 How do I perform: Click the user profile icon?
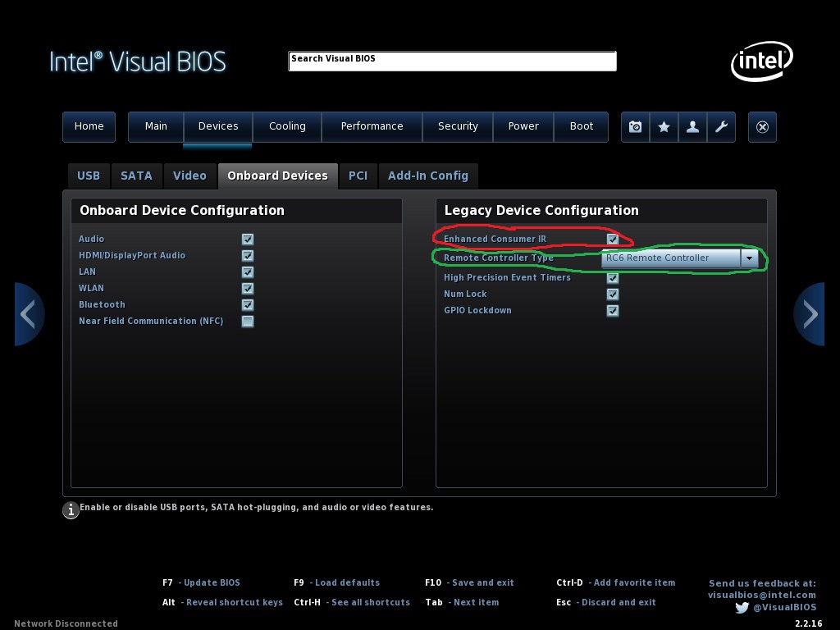pyautogui.click(x=692, y=127)
